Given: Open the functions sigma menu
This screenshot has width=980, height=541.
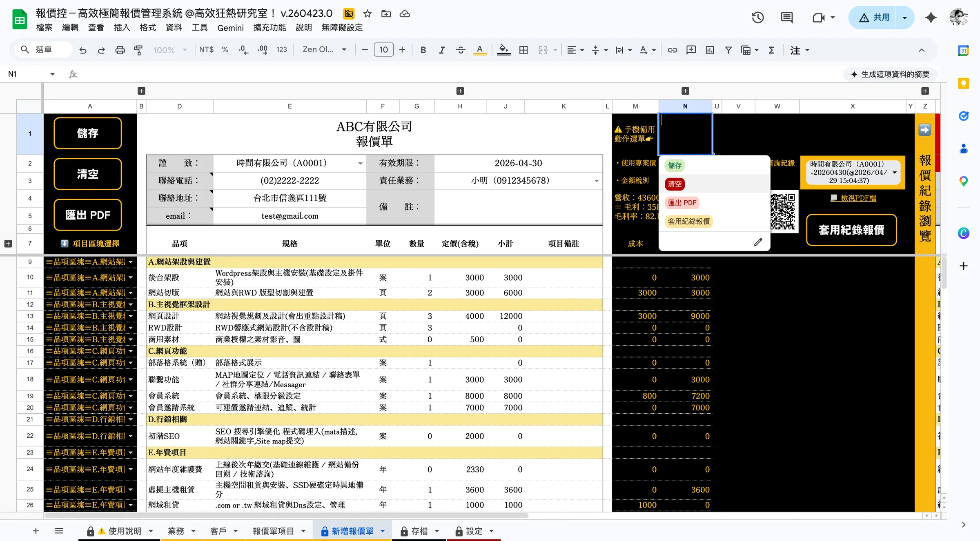Looking at the screenshot, I should pos(771,50).
